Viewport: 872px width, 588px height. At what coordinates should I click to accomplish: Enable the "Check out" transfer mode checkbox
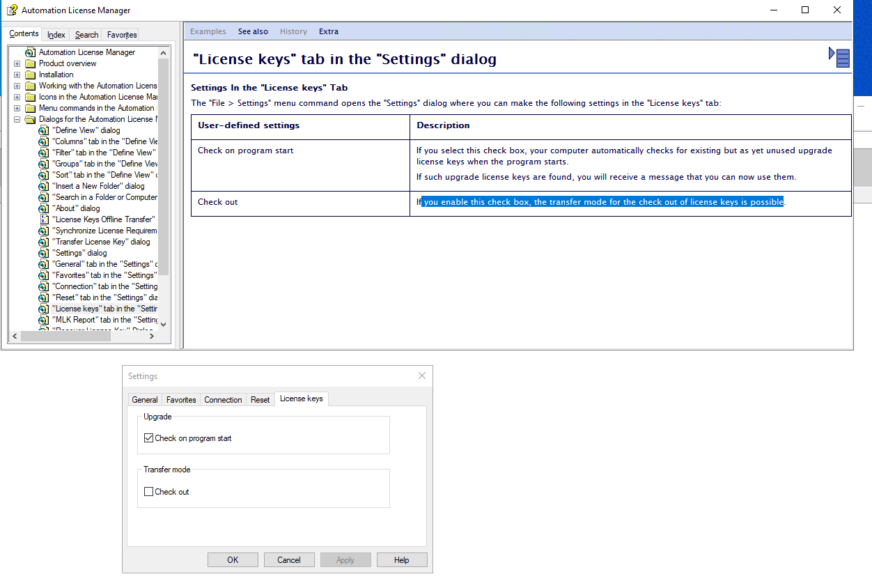tap(148, 492)
